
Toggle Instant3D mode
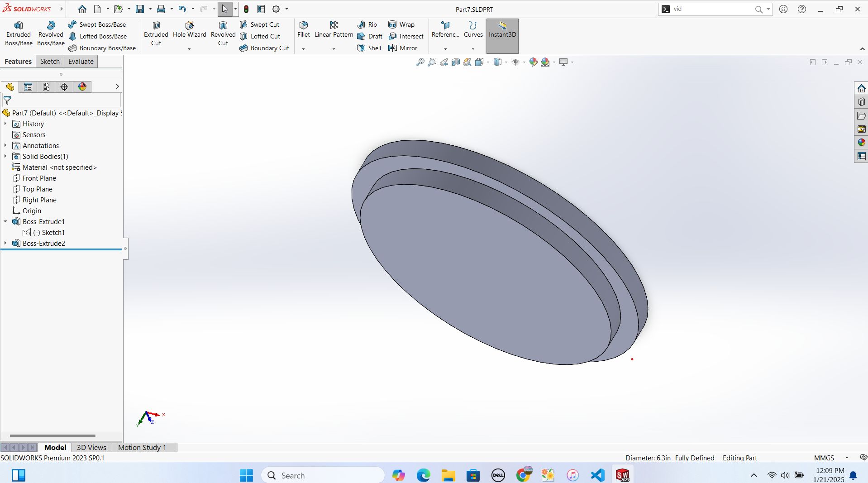[502, 36]
